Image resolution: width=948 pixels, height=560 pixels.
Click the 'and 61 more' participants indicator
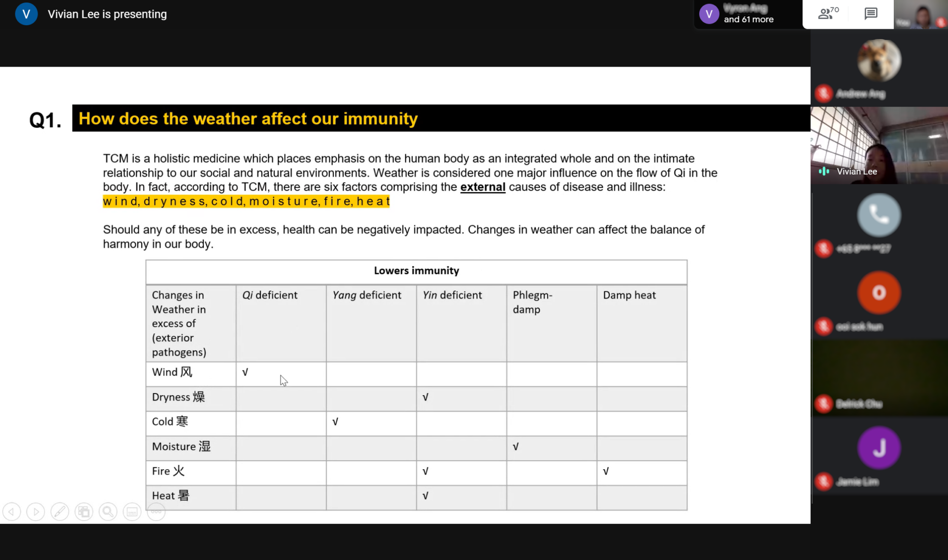[748, 19]
